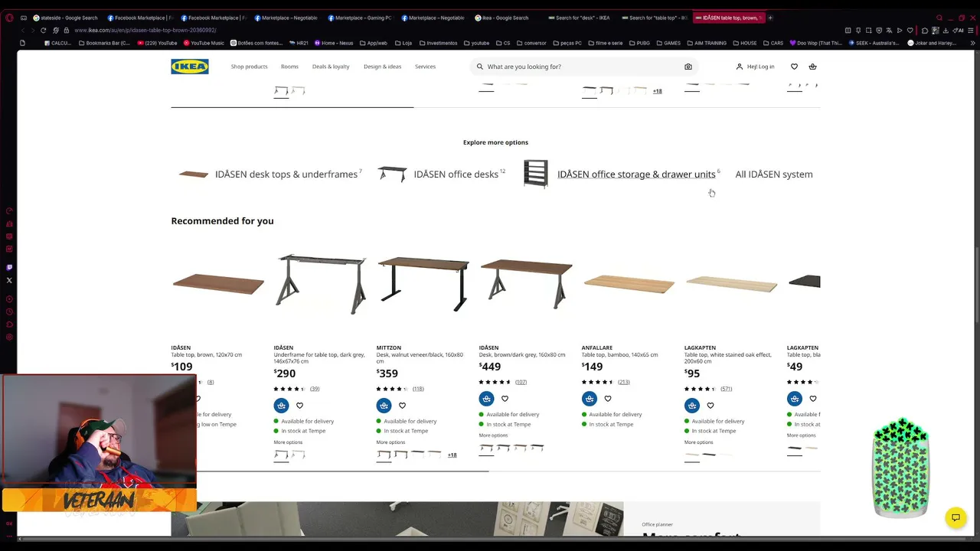Image resolution: width=980 pixels, height=551 pixels.
Task: Open the X icon in the browser sidebar
Action: coord(9,280)
